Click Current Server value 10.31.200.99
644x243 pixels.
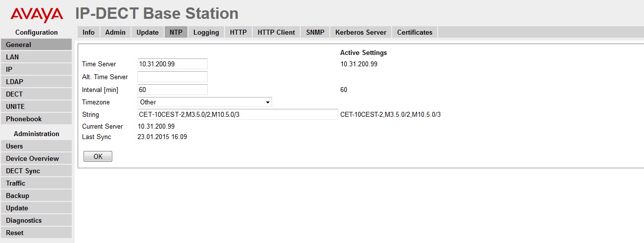point(156,126)
